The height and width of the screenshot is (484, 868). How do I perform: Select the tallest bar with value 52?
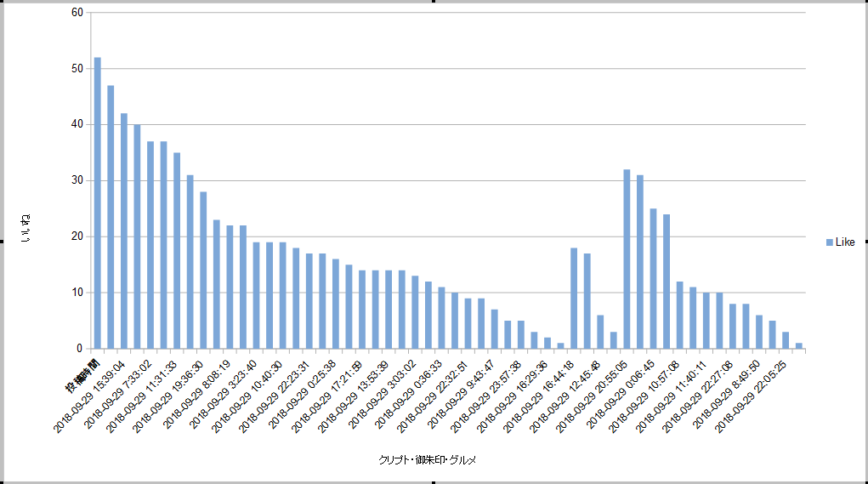click(x=97, y=202)
